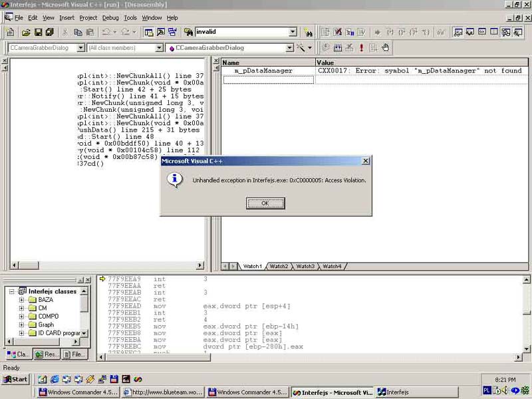Switch to the Watch2 tab
The width and height of the screenshot is (532, 399).
coord(279,267)
